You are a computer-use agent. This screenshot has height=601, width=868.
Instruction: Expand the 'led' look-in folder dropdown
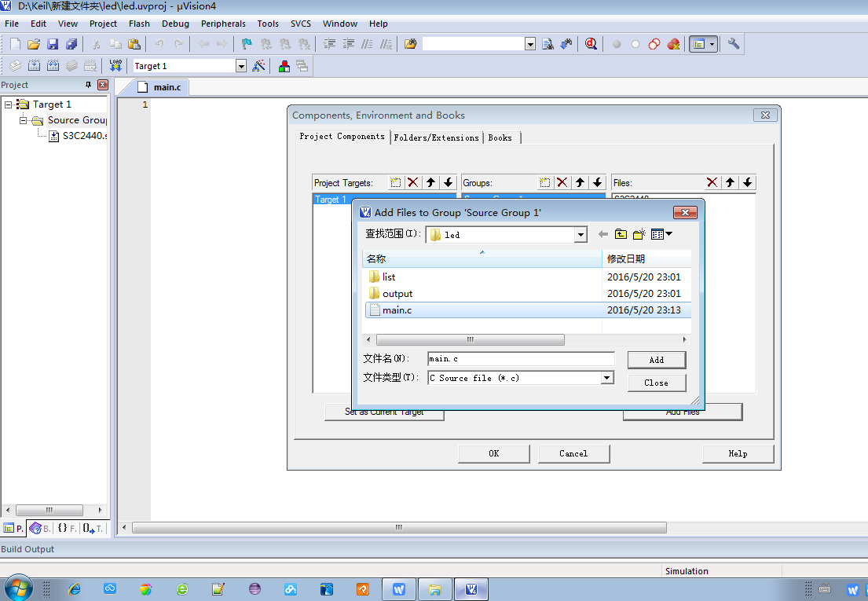coord(580,235)
